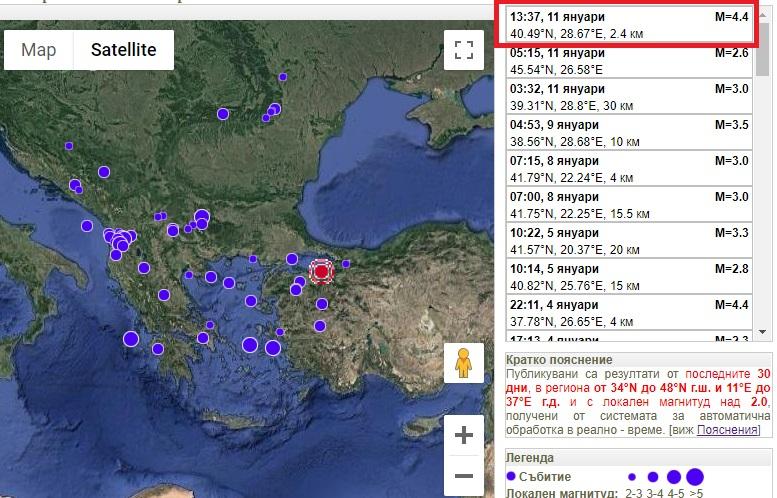Select the 04:53, 9 януари M=3.5 event
Viewport: 777px width, 498px height.
pyautogui.click(x=627, y=133)
